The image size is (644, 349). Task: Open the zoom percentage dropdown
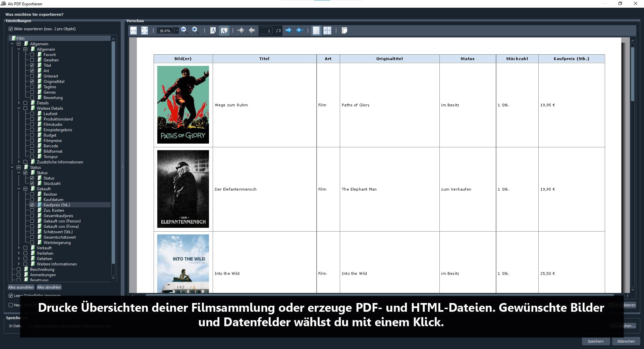point(176,31)
